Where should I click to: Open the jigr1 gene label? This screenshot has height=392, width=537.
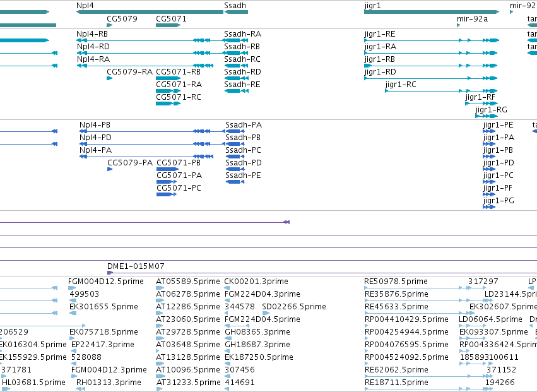click(x=372, y=6)
